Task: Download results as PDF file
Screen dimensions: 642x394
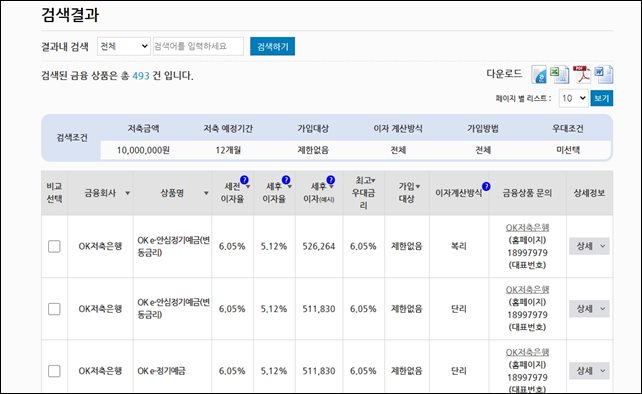Action: click(582, 75)
